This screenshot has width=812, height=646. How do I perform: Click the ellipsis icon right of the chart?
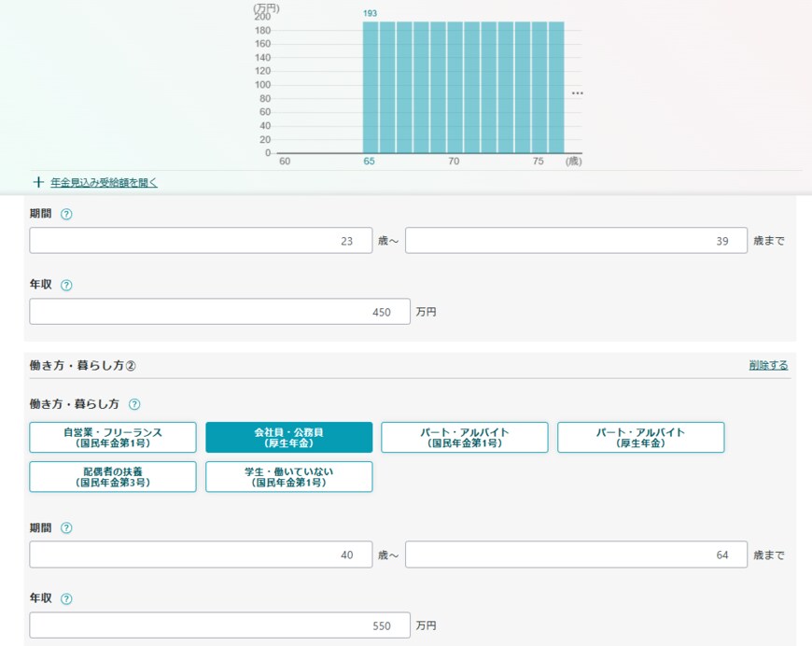pyautogui.click(x=577, y=93)
